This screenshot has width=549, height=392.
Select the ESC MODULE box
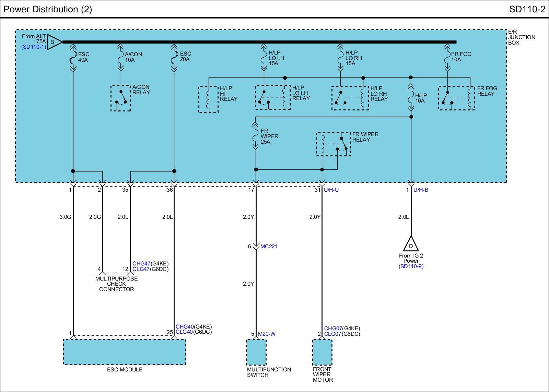[x=125, y=352]
